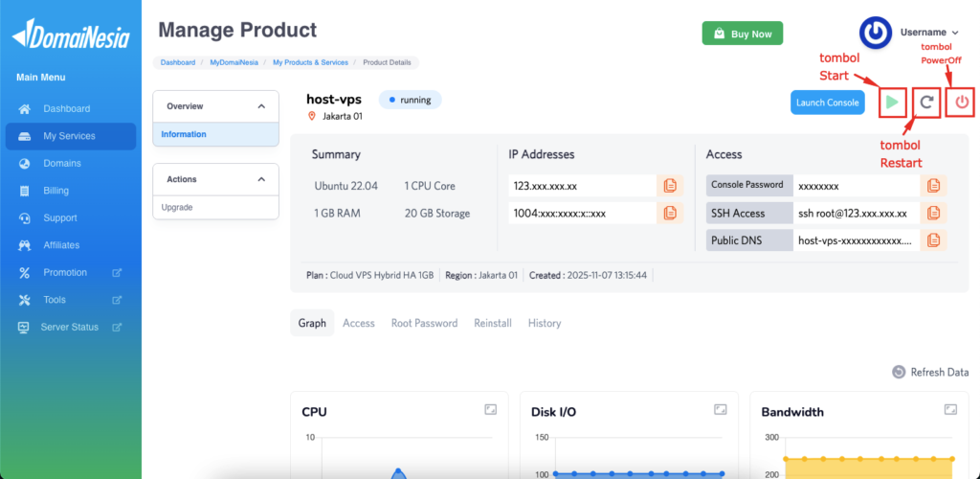Click the 20 GB Storage summary text

pos(436,214)
